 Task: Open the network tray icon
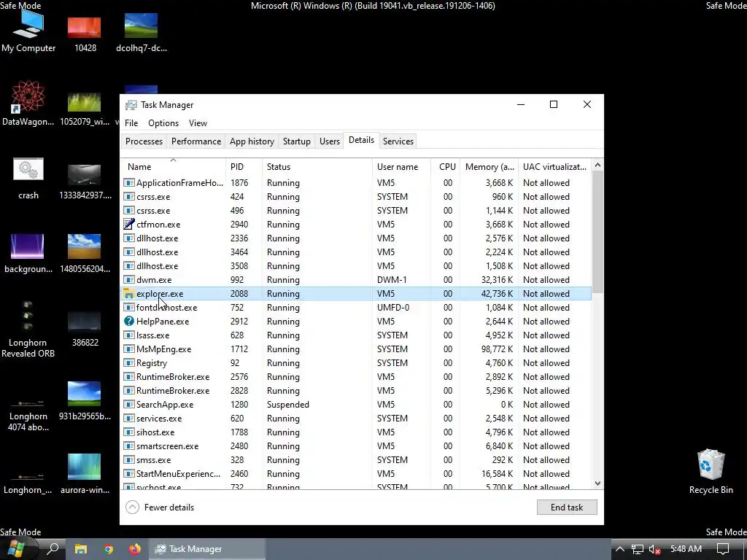(638, 549)
